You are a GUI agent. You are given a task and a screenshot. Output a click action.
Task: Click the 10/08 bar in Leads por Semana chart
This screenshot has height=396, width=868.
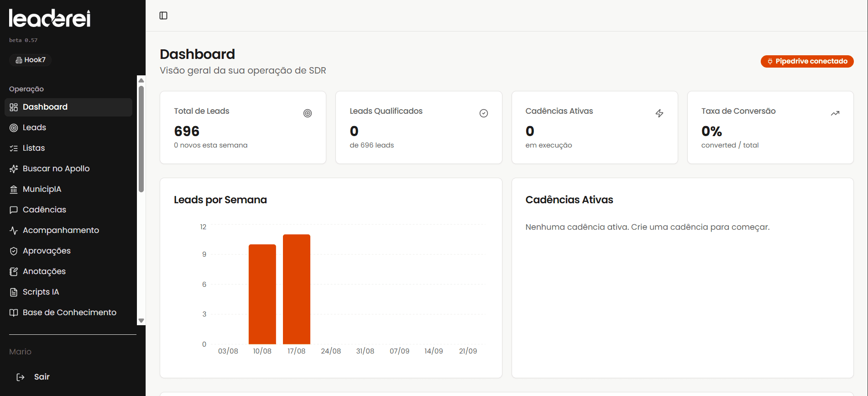[x=262, y=294]
